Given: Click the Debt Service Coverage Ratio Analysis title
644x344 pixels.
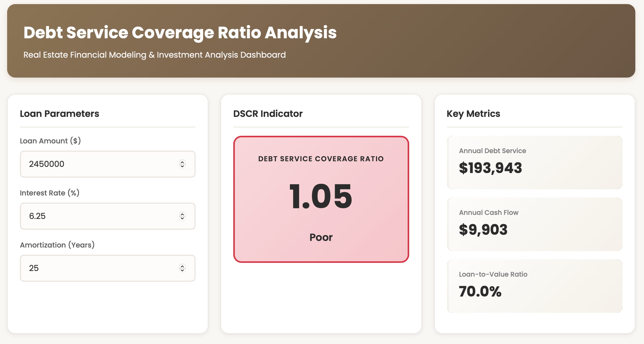Looking at the screenshot, I should click(x=180, y=33).
